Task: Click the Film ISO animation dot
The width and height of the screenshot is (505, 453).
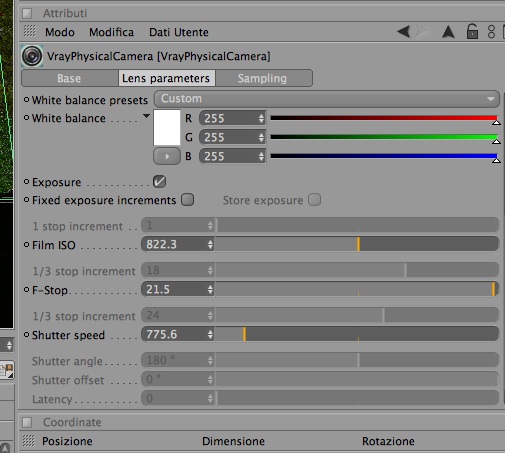Action: [x=26, y=245]
